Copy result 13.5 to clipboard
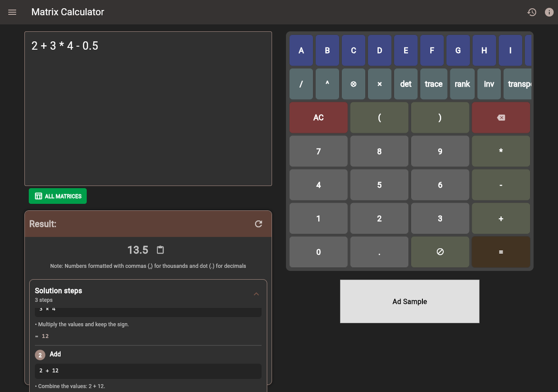Viewport: 558px width, 392px height. click(160, 250)
